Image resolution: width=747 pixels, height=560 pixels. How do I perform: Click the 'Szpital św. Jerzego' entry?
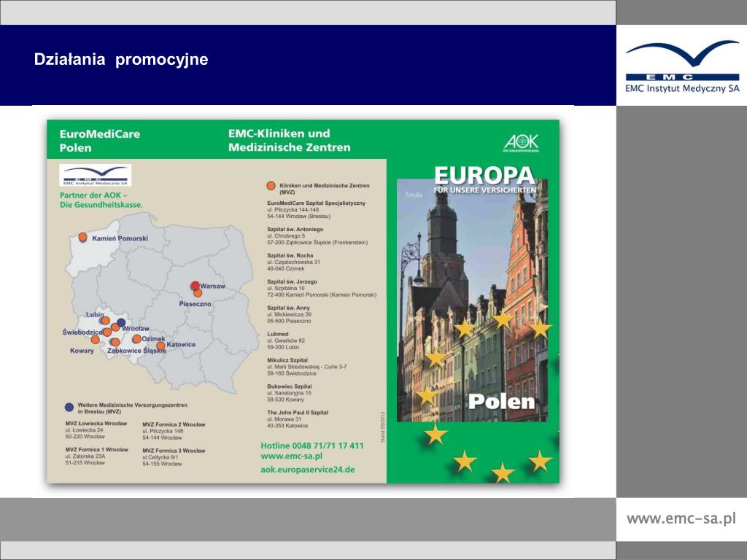[x=322, y=288]
